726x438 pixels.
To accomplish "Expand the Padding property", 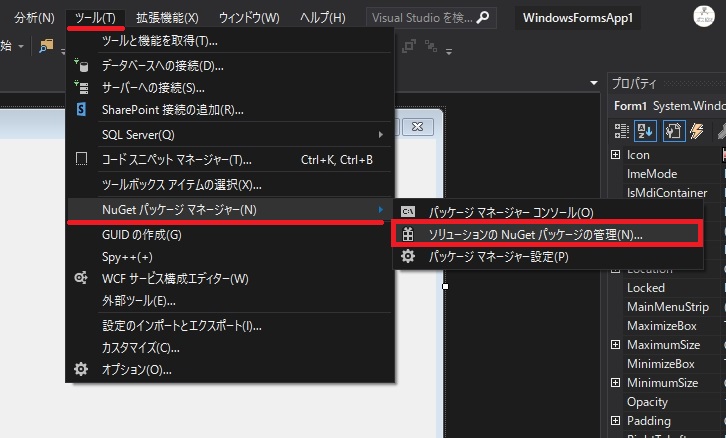I will pos(615,420).
